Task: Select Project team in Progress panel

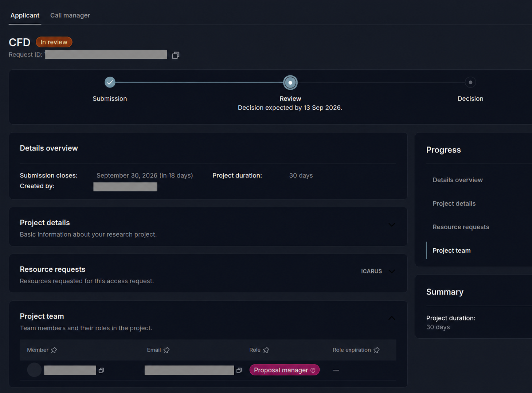Action: coord(451,250)
